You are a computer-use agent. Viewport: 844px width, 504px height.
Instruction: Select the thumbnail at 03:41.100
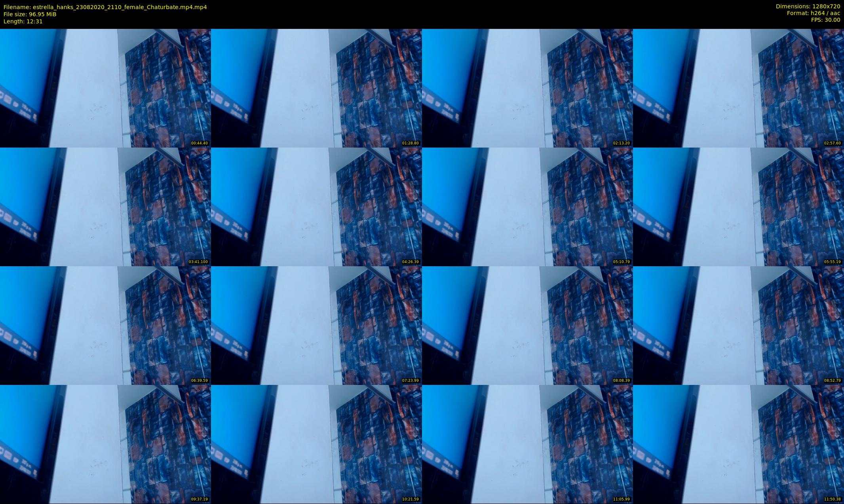click(105, 207)
